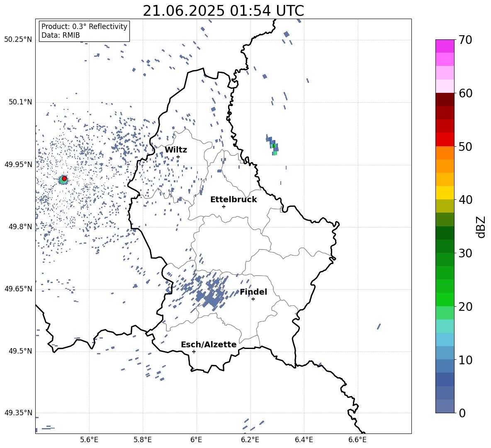Click the Esch/Alzette station cross marker

pyautogui.click(x=194, y=351)
